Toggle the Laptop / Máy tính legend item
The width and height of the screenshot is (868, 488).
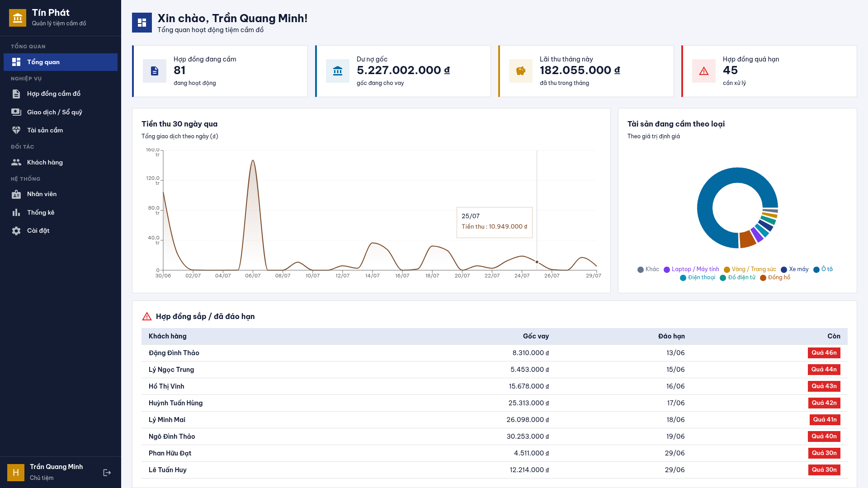[691, 269]
